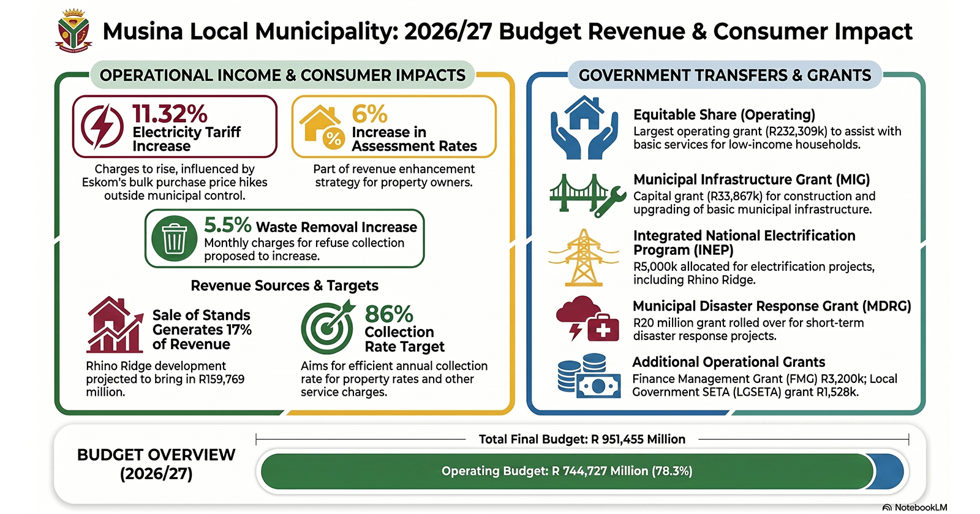Click the green Operating Budget progress bar
This screenshot has width=980, height=514.
(567, 471)
